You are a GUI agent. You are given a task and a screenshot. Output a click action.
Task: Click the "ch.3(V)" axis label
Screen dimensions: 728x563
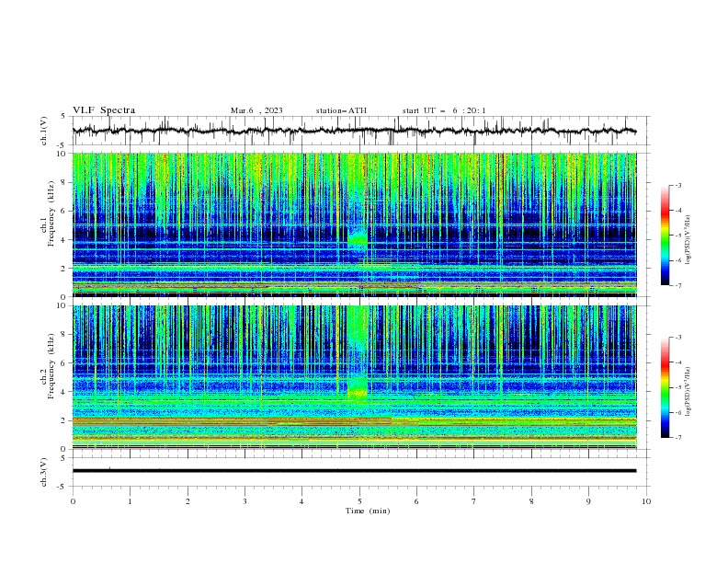tap(44, 472)
